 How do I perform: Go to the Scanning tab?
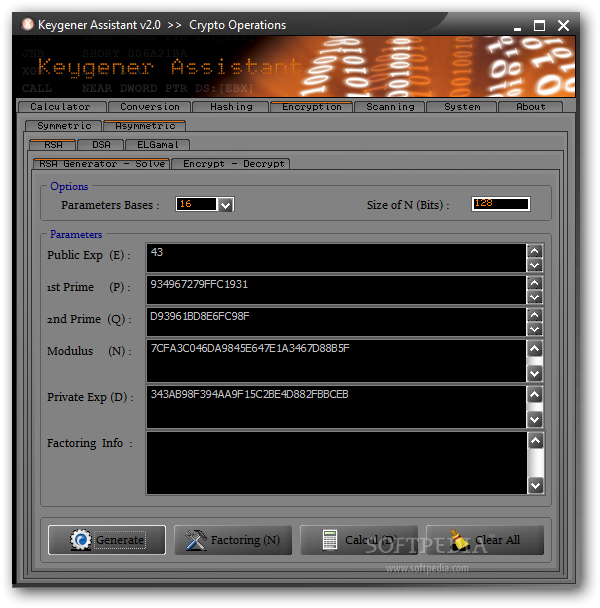coord(390,107)
